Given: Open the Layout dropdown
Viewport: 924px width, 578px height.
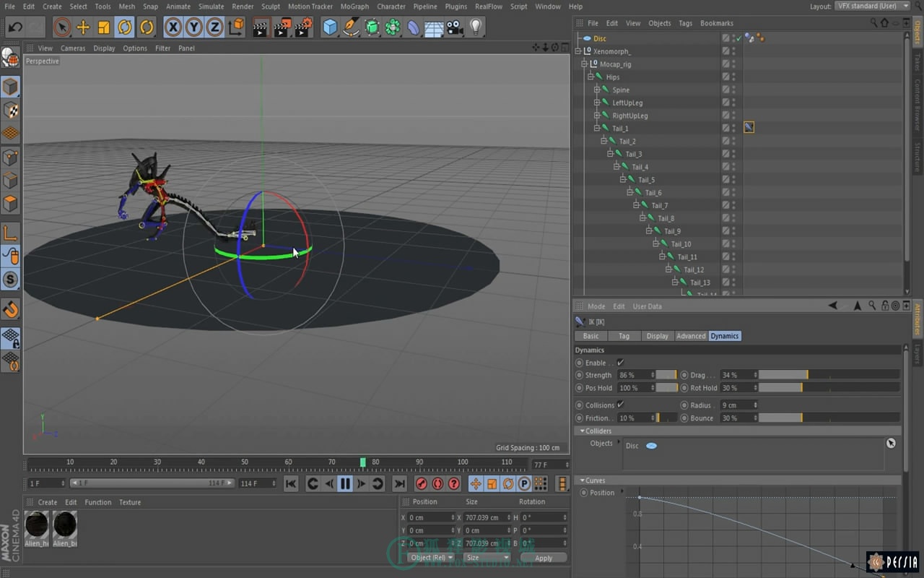Looking at the screenshot, I should (x=871, y=6).
